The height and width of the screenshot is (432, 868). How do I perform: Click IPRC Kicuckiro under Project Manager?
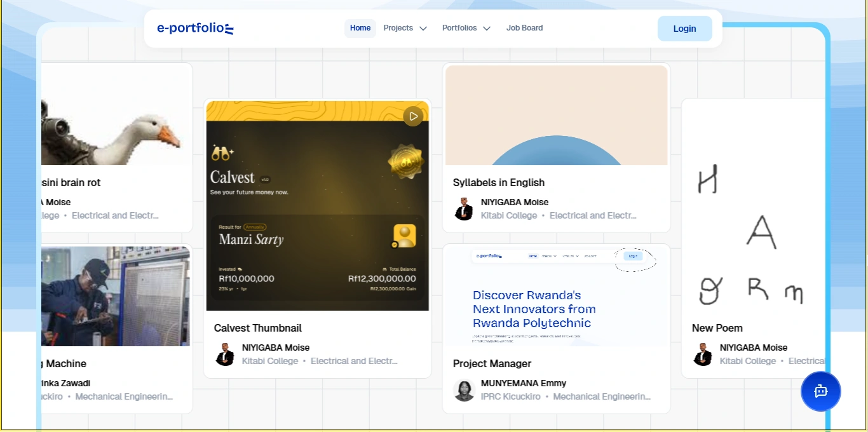click(511, 396)
